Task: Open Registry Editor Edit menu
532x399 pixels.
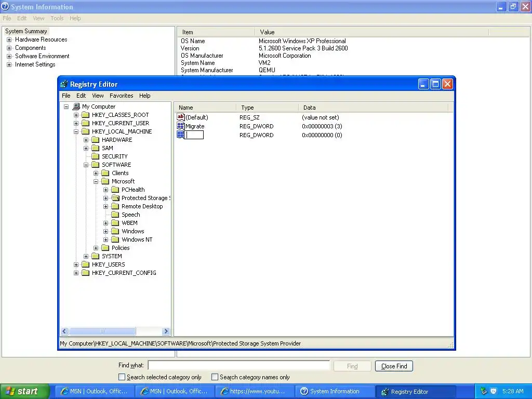Action: [81, 96]
